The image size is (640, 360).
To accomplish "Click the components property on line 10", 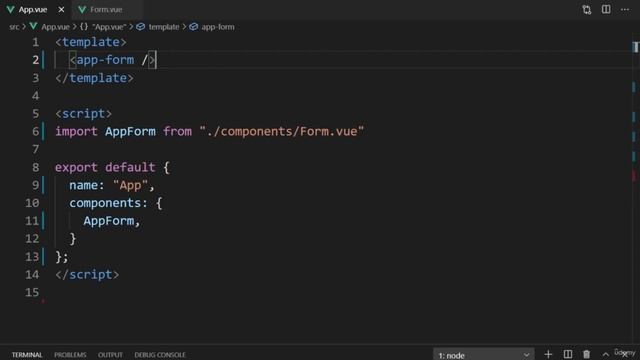I will 105,203.
